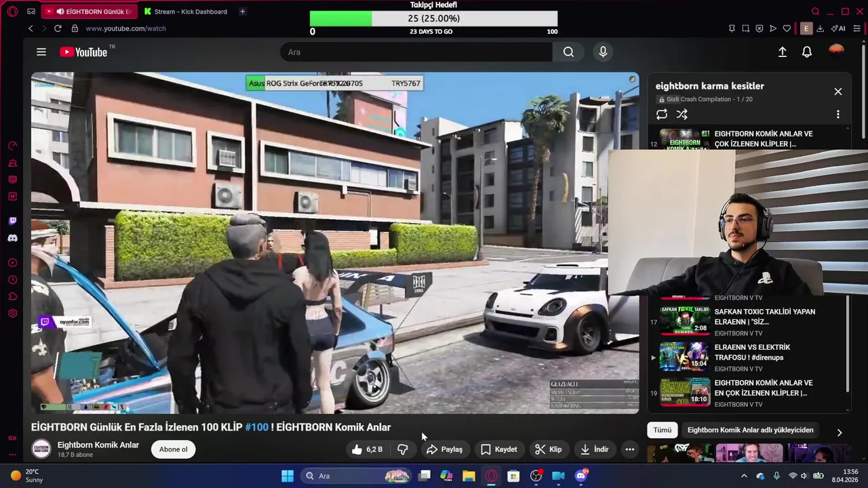
Task: Show browser downloads
Action: point(820,28)
